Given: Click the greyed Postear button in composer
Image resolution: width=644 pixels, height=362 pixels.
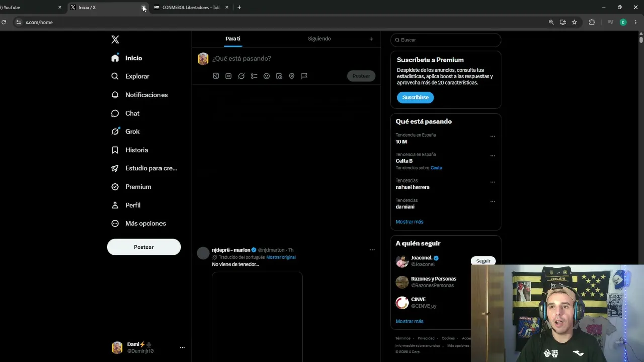Looking at the screenshot, I should pyautogui.click(x=361, y=76).
